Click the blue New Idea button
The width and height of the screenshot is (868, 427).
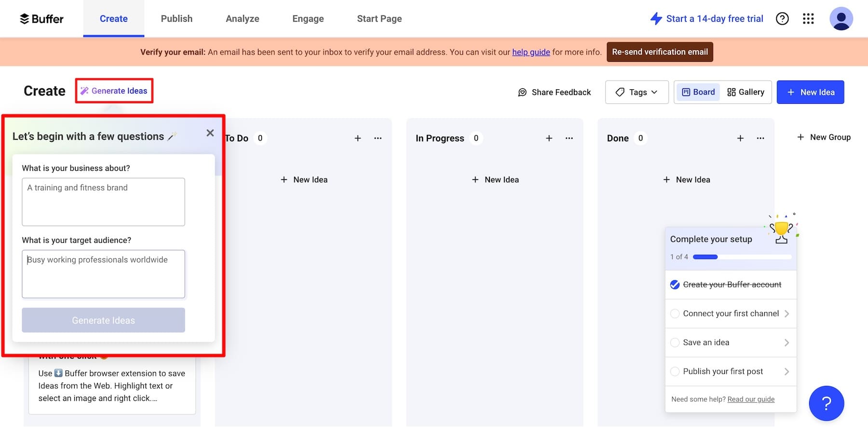[x=810, y=92]
